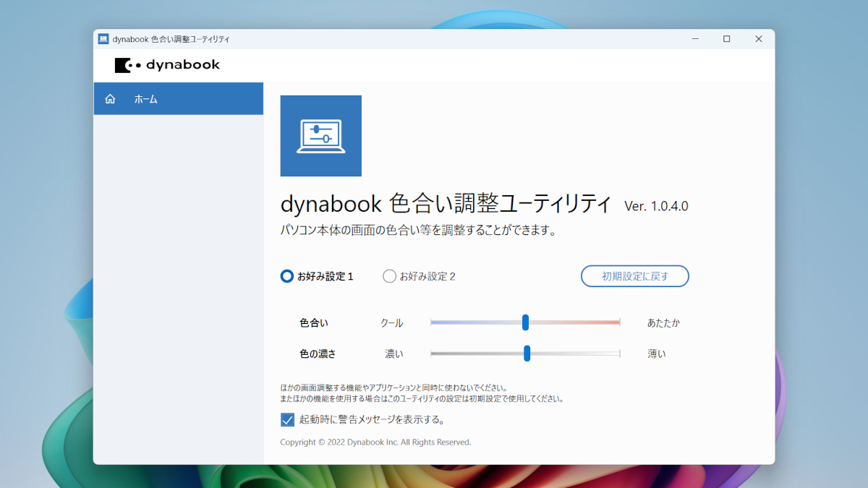
Task: Click the blue laptop adjustment app icon
Action: [x=320, y=136]
